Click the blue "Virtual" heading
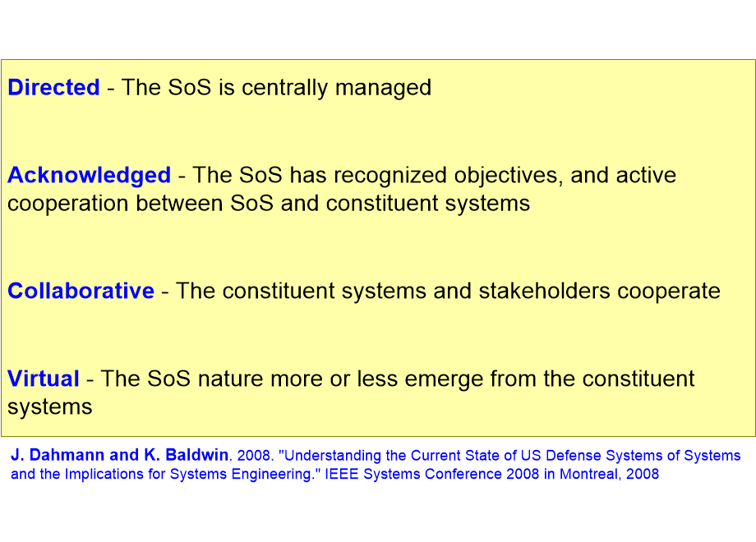 (44, 379)
